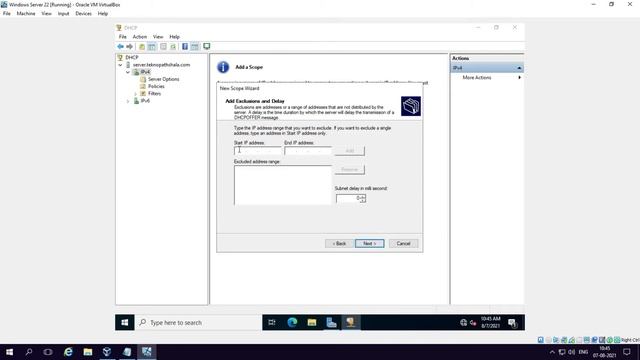The image size is (640, 360).
Task: Click the Back button in the wizard
Action: coord(339,244)
